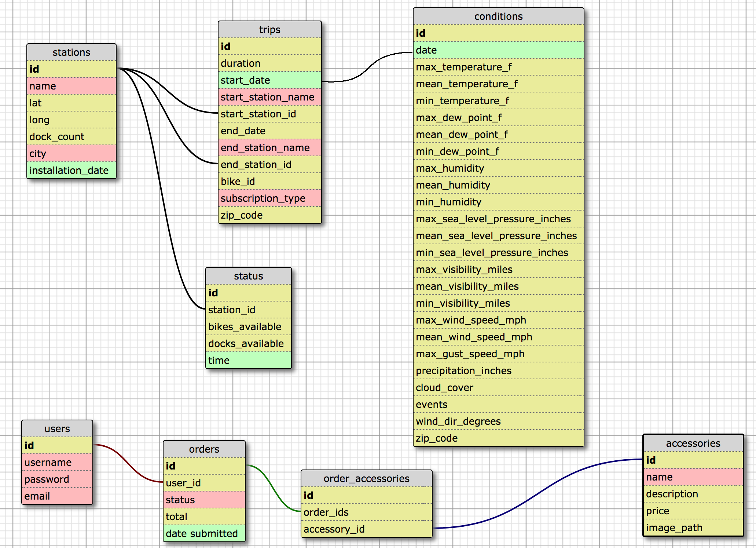
Task: Select the stations table header
Action: coord(71,52)
